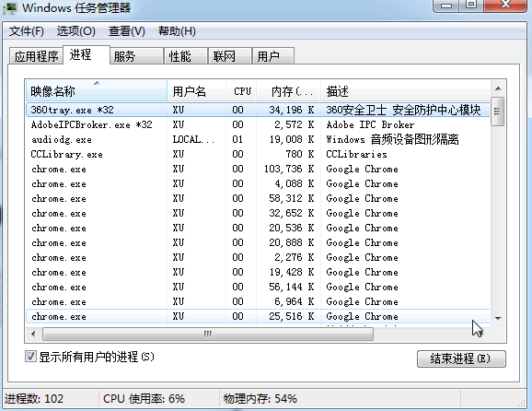Select chrome.exe row using 6,964 K
This screenshot has width=532, height=411.
pyautogui.click(x=258, y=302)
